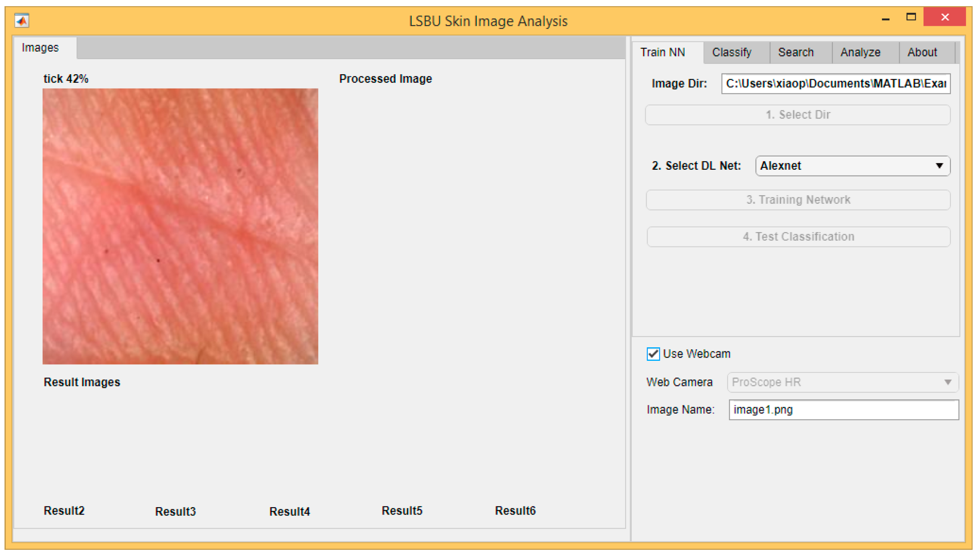Click the Image Dir path field
Image resolution: width=980 pixels, height=556 pixels.
coord(835,84)
